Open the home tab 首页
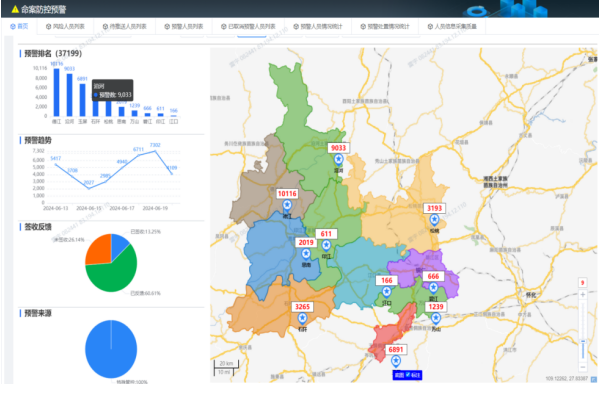This screenshot has width=599, height=393. [x=19, y=26]
